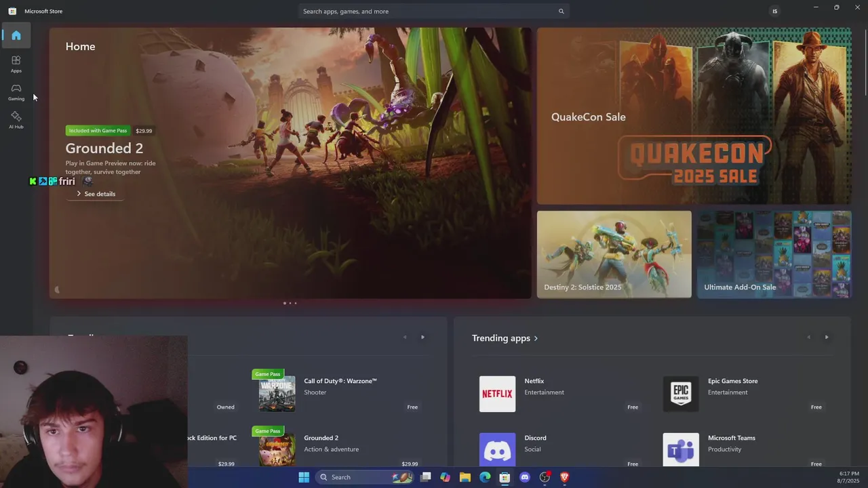868x488 pixels.
Task: Open the Home tab in sidebar
Action: [x=16, y=35]
